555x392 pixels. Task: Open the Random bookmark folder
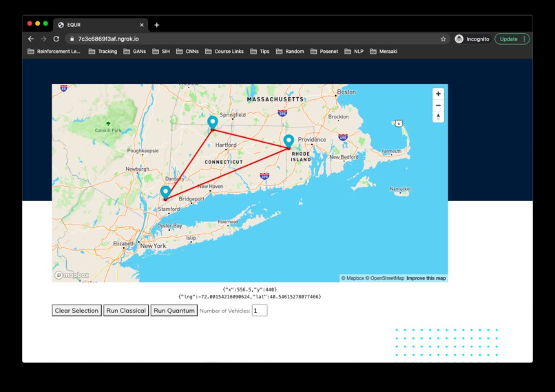coord(290,52)
